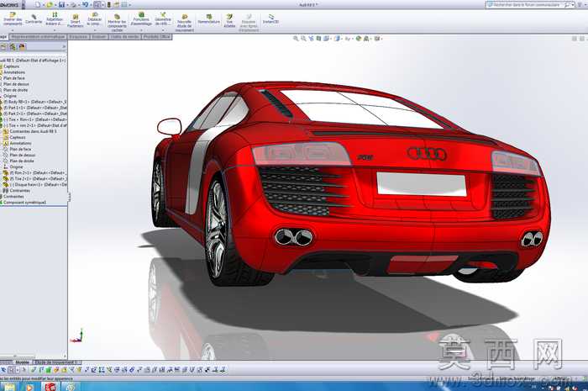Open dropdown arrow next to Save icon
Image resolution: width=588 pixels, height=391 pixels.
(x=67, y=5)
